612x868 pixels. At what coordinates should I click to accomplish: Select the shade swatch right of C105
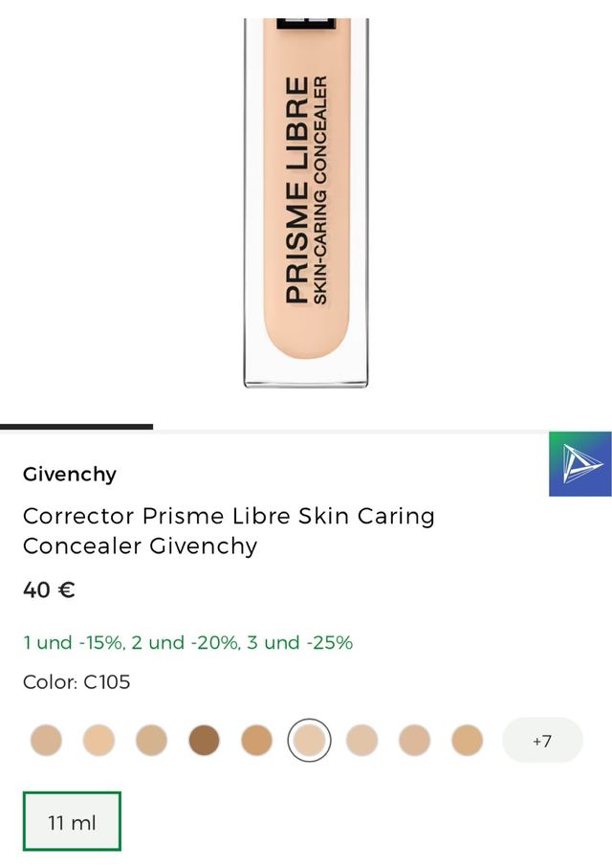point(361,739)
